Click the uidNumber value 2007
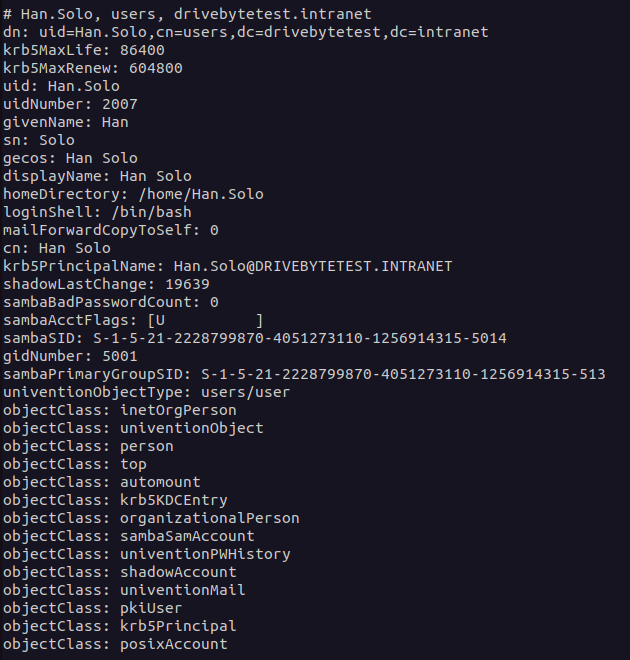The height and width of the screenshot is (660, 630). point(120,104)
